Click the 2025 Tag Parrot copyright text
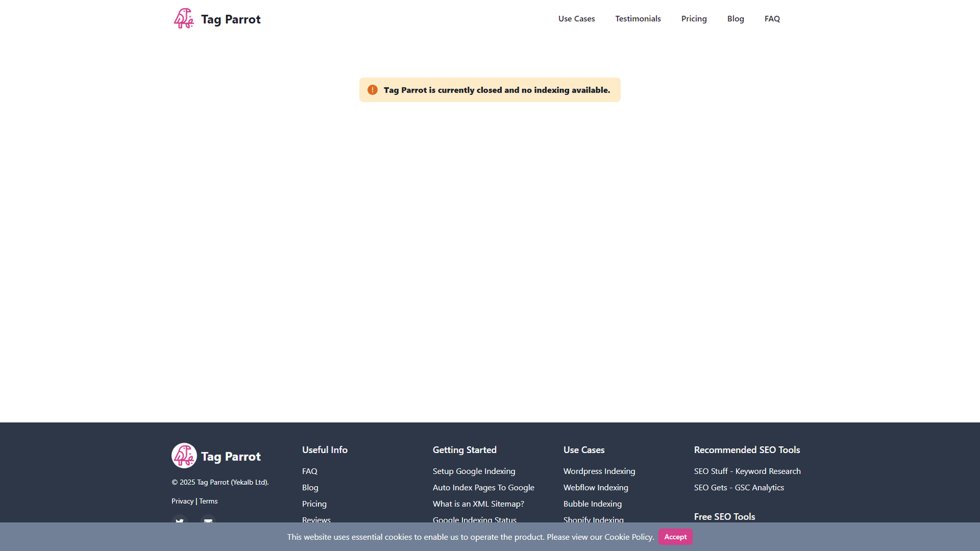The height and width of the screenshot is (551, 980). coord(220,482)
